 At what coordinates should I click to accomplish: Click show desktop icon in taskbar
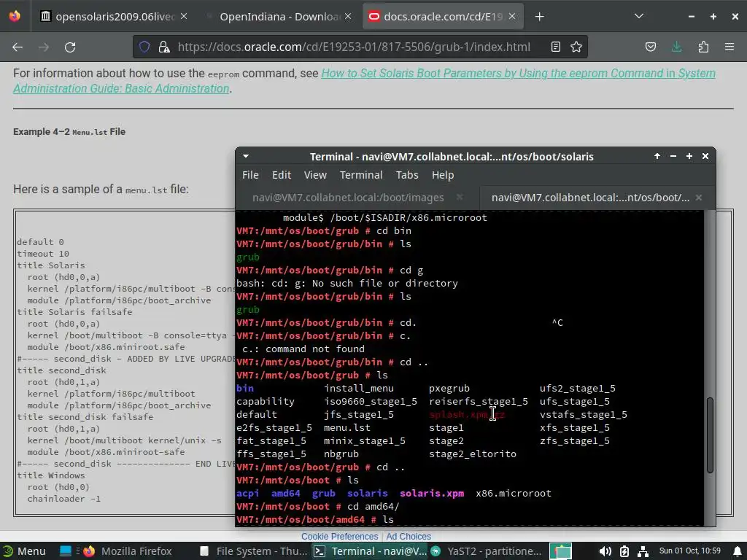point(65,551)
